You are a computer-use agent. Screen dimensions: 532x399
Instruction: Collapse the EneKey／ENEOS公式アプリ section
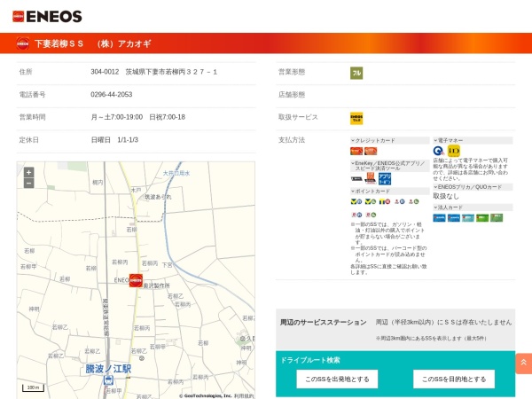point(389,166)
